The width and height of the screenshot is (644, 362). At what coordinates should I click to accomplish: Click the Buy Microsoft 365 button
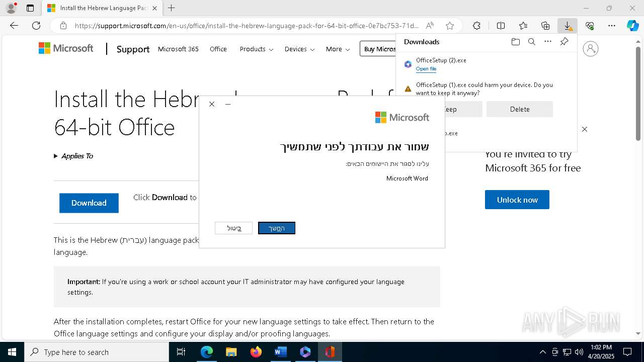coord(378,49)
